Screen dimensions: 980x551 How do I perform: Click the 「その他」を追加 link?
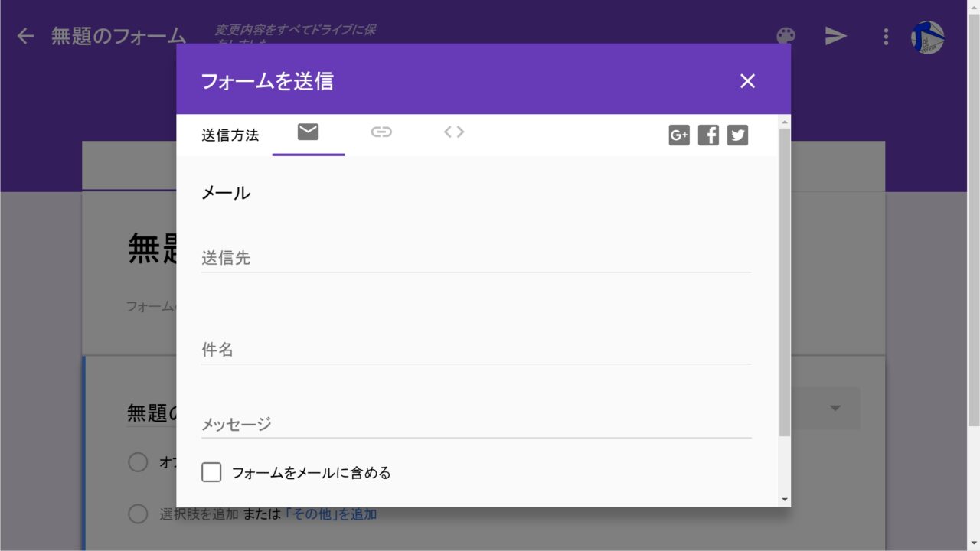coord(331,514)
